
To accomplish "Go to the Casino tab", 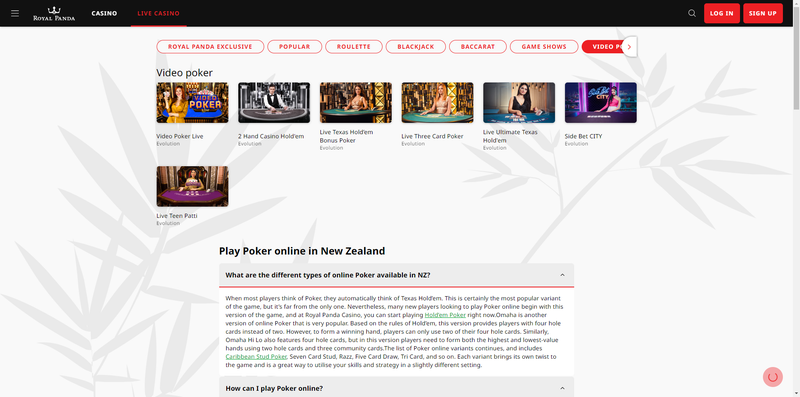I will (x=104, y=13).
